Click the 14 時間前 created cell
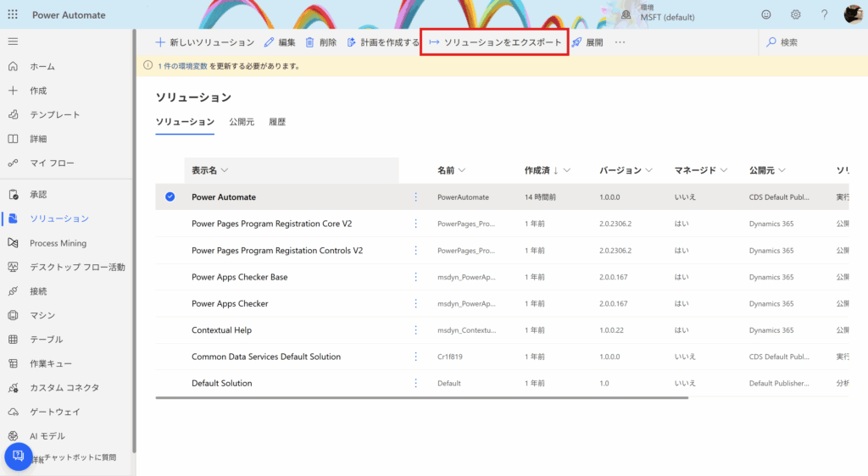Screen dimensions: 868x476 [540, 196]
